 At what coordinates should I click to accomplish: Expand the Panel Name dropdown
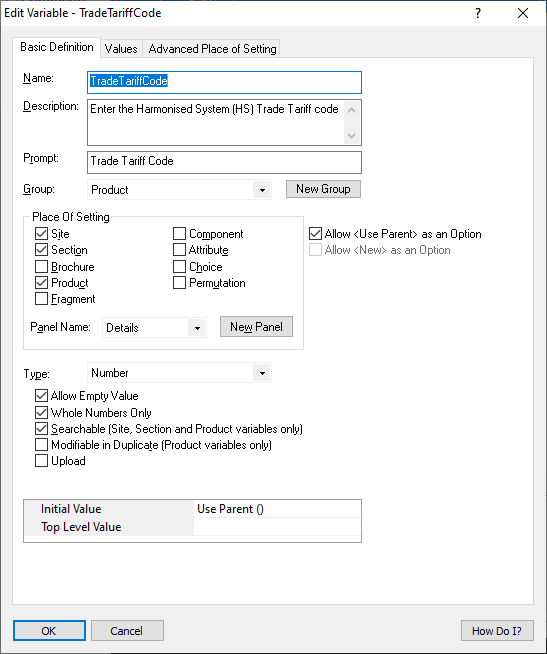197,328
